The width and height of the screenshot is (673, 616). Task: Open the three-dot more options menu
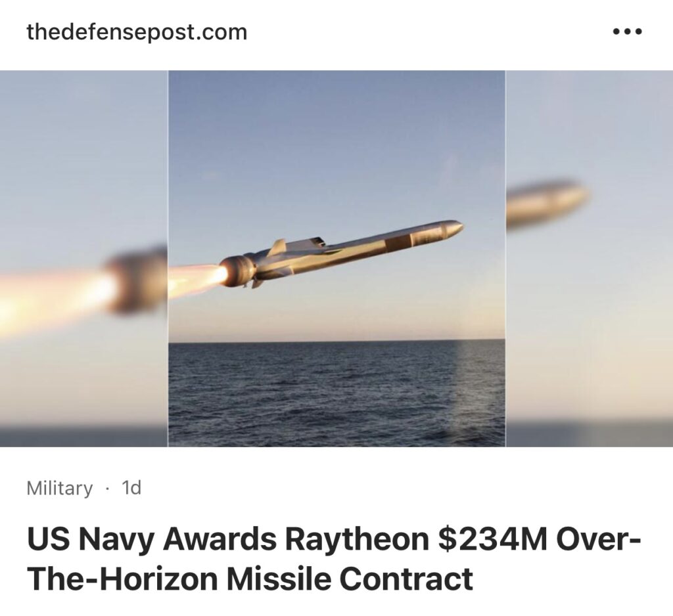pyautogui.click(x=627, y=32)
